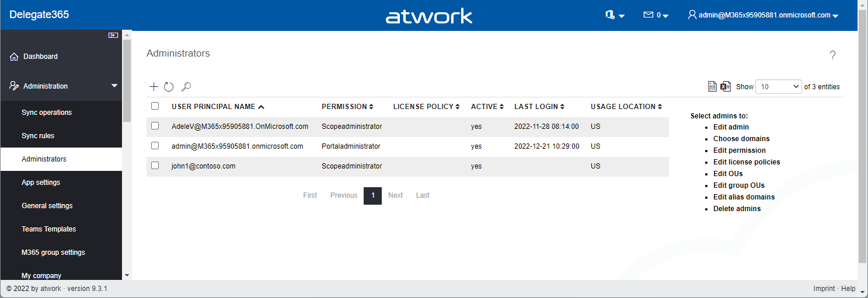The height and width of the screenshot is (298, 868).
Task: Click Choose domains list entry
Action: coord(741,139)
